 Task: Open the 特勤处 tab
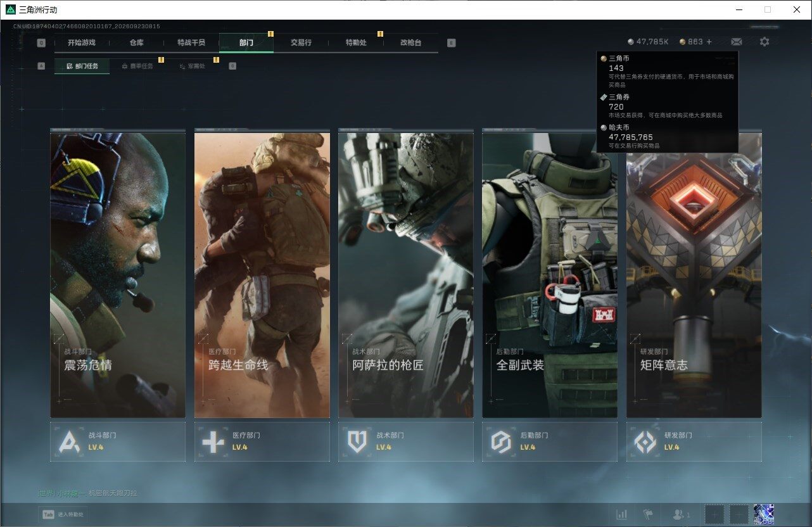pos(356,43)
